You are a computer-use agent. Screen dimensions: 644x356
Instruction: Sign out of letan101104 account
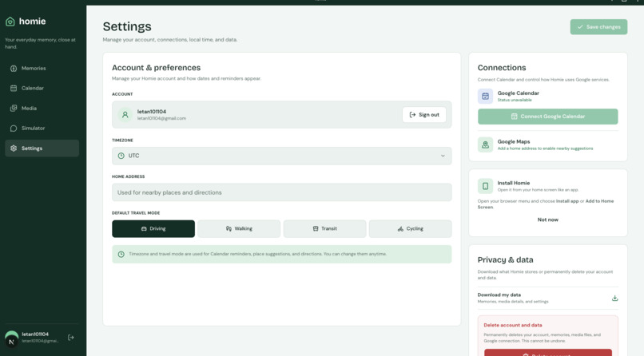(424, 115)
